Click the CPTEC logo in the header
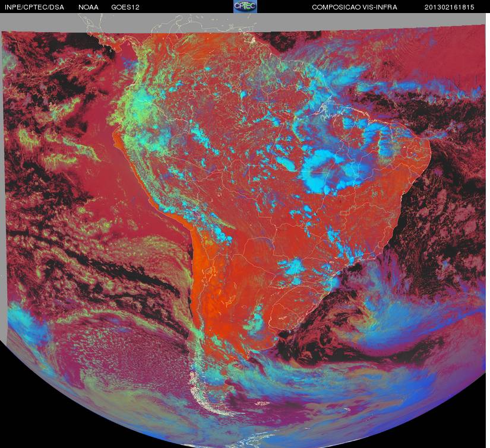Image resolution: width=490 pixels, height=448 pixels. tap(245, 7)
